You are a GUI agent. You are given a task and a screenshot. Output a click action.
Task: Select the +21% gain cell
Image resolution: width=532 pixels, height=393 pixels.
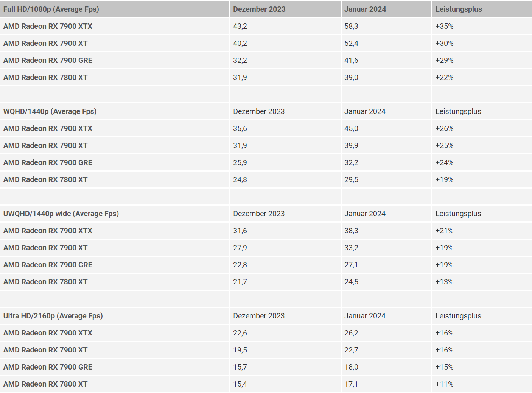point(444,231)
